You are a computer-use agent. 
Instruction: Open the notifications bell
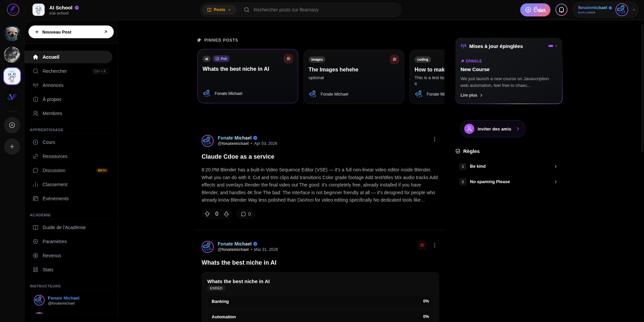click(561, 10)
